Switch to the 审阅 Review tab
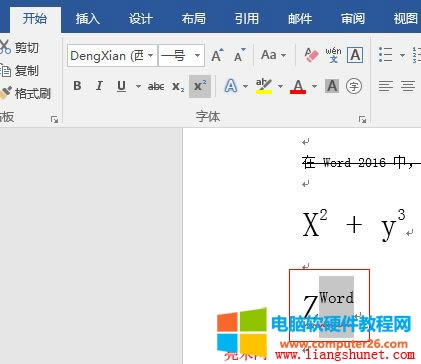Image resolution: width=421 pixels, height=364 pixels. pos(353,19)
